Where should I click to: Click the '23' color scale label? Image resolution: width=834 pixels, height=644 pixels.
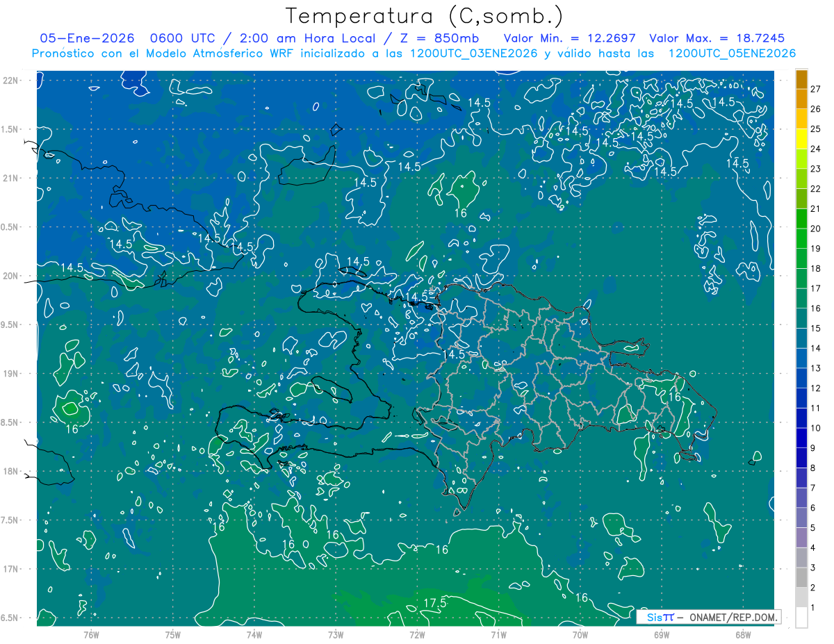coord(815,169)
